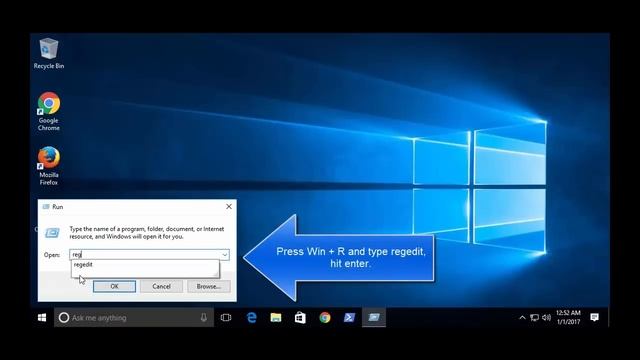The image size is (640, 360).
Task: Click the Browse... button
Action: (x=209, y=287)
